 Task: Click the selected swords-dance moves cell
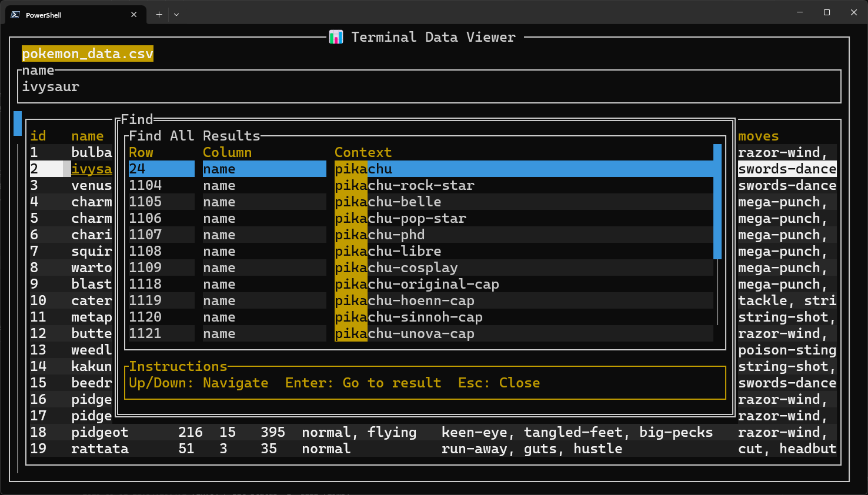click(x=787, y=169)
